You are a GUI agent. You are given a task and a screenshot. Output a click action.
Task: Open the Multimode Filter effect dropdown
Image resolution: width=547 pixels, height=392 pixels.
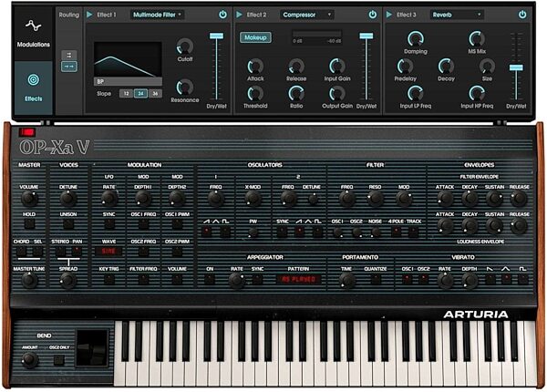157,15
